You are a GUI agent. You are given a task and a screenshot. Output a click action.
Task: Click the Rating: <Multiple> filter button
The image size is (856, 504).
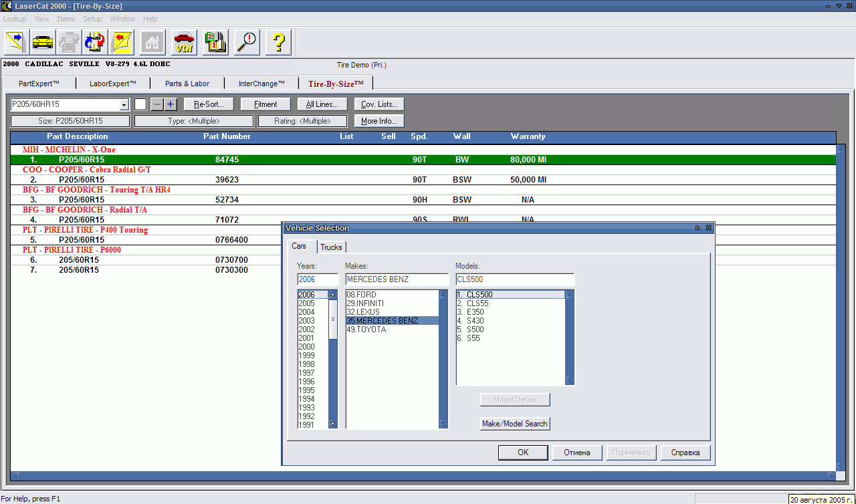(302, 121)
